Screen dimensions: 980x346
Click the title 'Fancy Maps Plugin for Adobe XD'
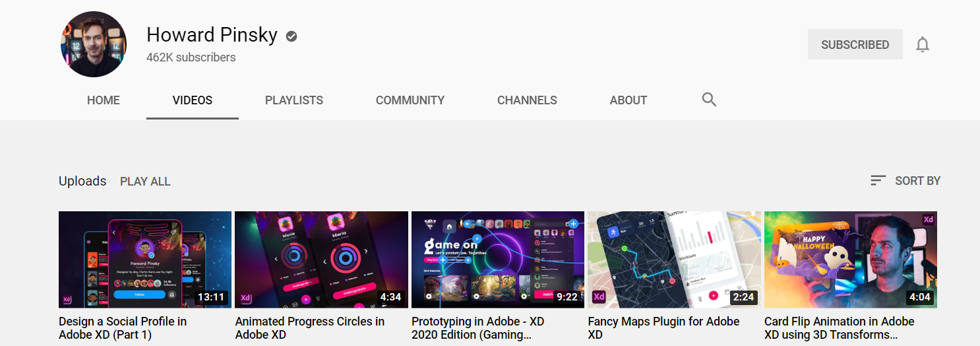point(663,328)
